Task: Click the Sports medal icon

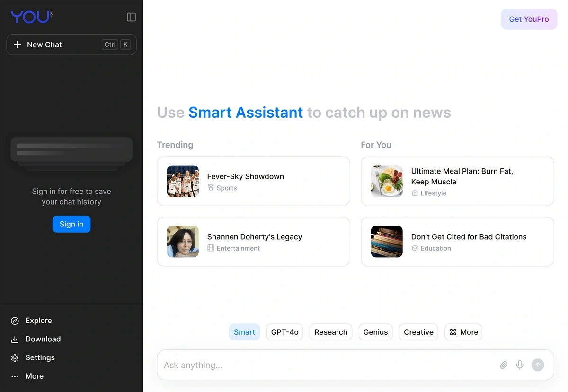Action: tap(211, 188)
